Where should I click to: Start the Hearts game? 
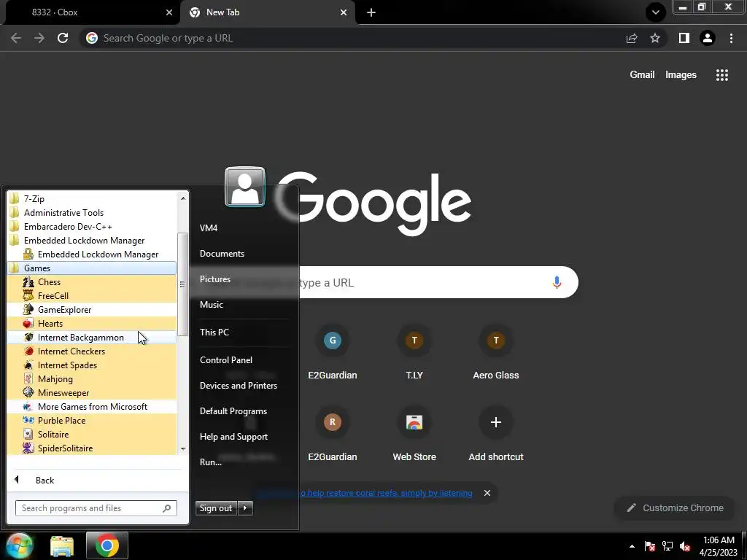[92, 323]
